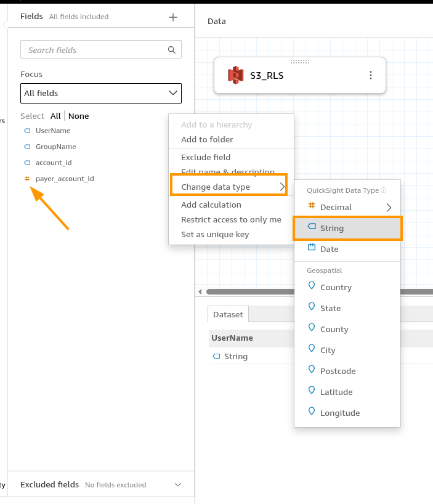
Task: Choose Restrict access to only me
Action: [x=231, y=219]
